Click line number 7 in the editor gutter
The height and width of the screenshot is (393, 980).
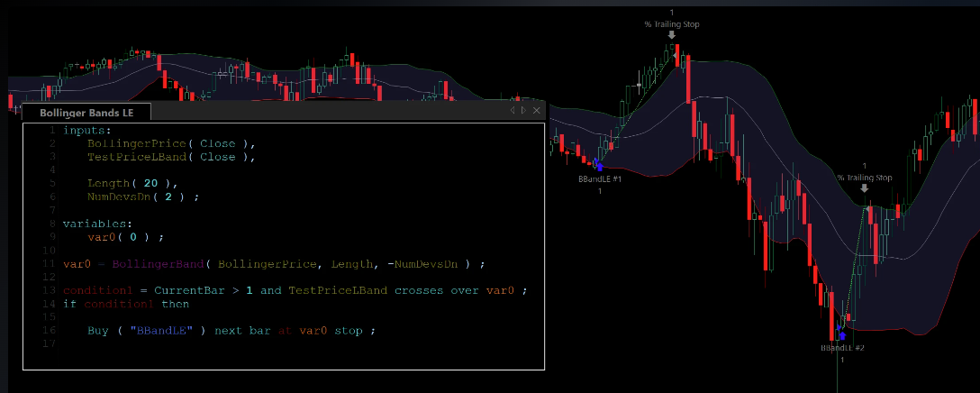[x=52, y=210]
